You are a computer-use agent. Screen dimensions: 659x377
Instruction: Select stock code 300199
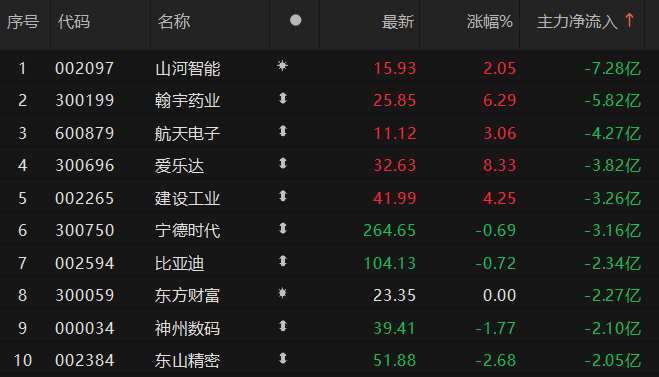(84, 100)
